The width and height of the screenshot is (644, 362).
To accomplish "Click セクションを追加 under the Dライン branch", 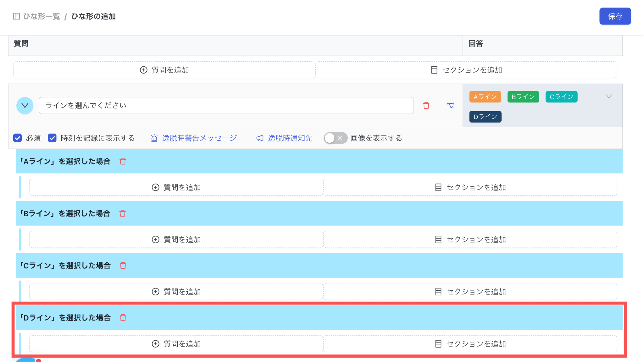I will click(x=470, y=344).
